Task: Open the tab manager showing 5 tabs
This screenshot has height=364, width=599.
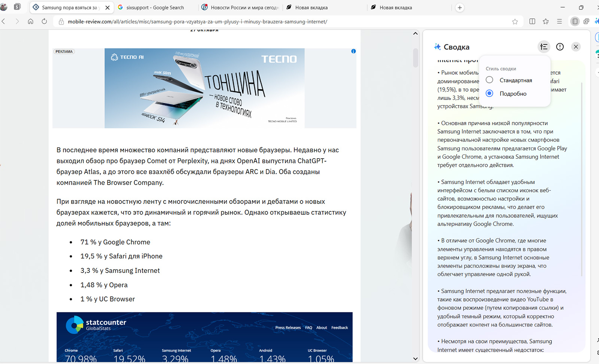Action: (x=17, y=7)
